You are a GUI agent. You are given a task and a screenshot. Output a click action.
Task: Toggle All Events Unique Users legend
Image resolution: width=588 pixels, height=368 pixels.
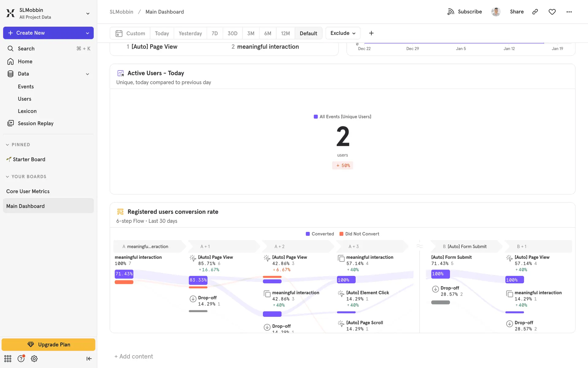tap(342, 117)
